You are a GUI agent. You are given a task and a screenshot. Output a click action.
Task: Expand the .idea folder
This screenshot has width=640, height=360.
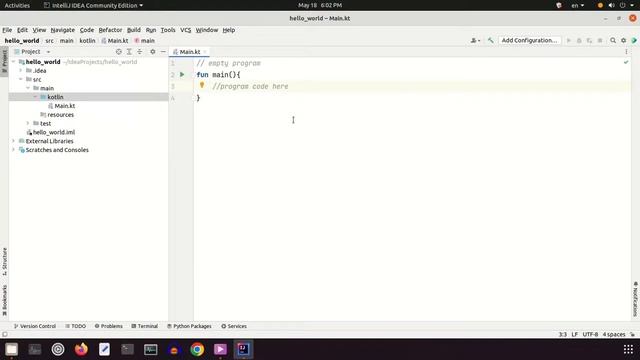click(21, 71)
